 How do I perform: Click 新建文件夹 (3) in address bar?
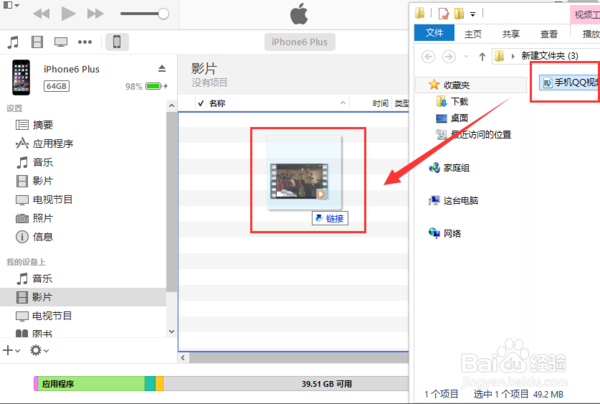550,56
